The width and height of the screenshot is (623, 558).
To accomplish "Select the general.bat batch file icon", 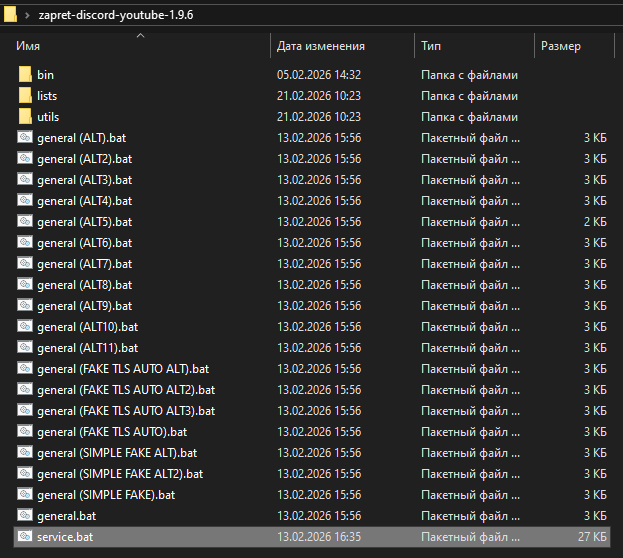I will [25, 516].
